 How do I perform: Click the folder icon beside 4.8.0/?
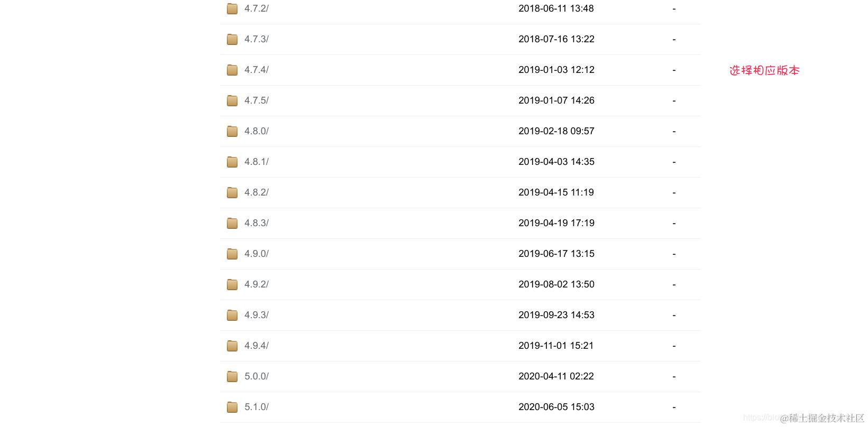pos(232,131)
